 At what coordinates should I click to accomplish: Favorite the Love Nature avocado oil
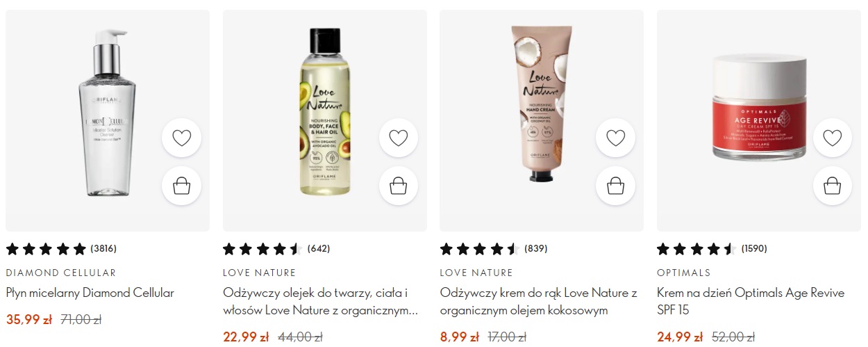(399, 138)
